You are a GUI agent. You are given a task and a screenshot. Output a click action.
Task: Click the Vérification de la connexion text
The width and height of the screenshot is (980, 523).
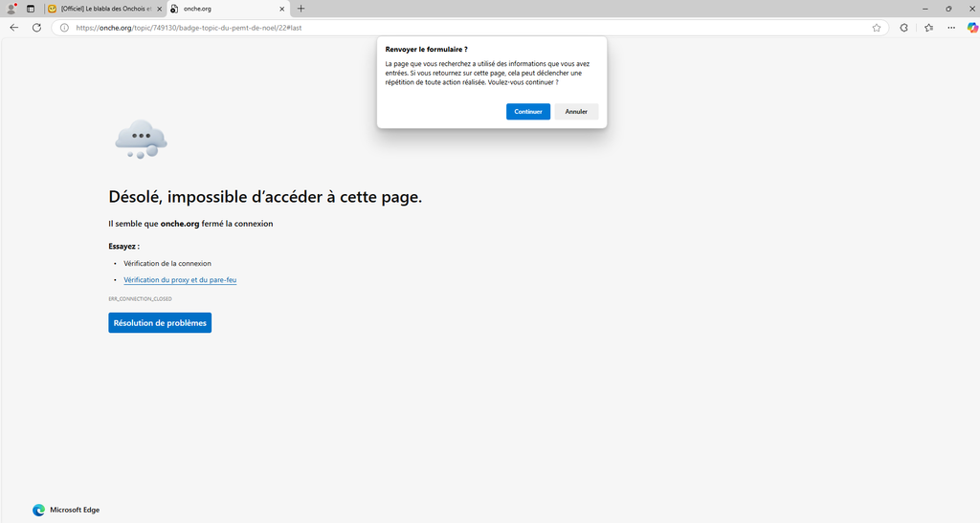pos(167,263)
